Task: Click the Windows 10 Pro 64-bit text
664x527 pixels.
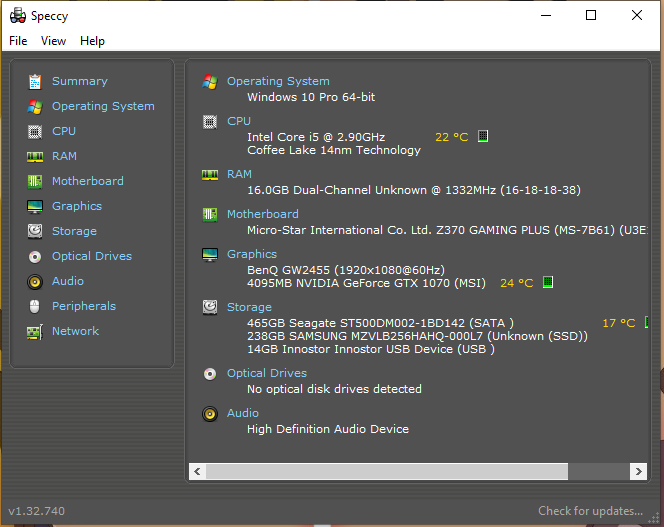Action: (311, 97)
